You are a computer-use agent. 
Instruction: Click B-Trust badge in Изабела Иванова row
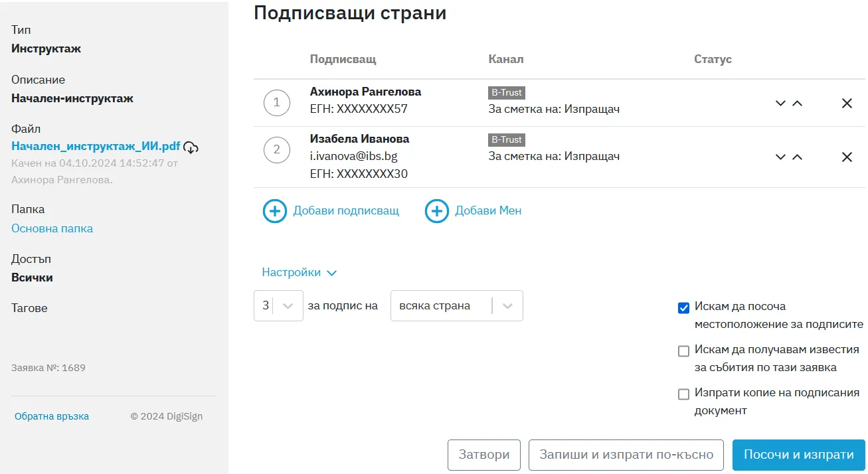(507, 140)
